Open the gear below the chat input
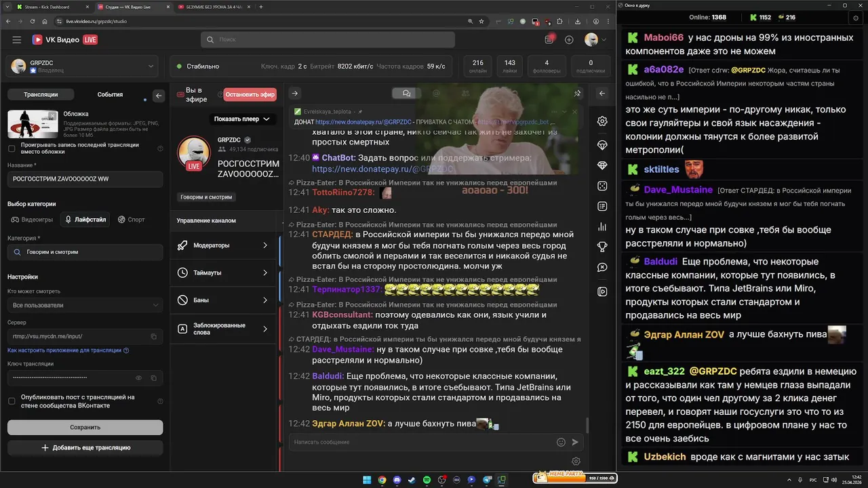This screenshot has height=488, width=868. click(x=576, y=462)
